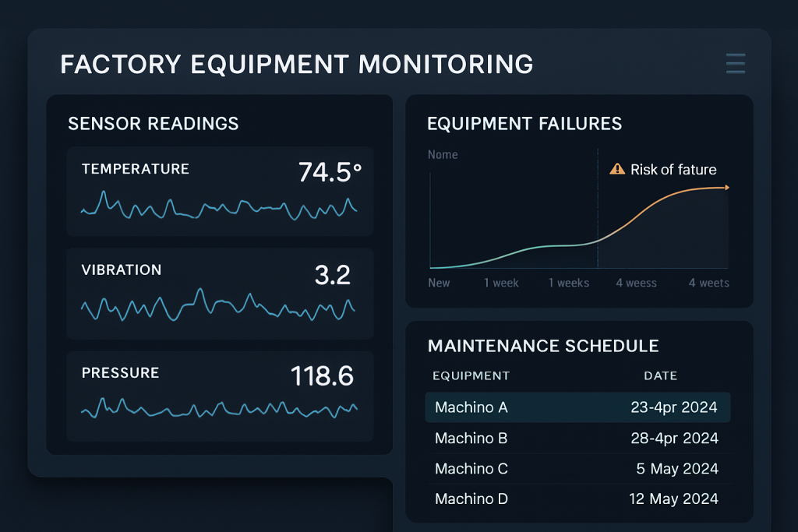Click the VIBRATION label

[121, 270]
